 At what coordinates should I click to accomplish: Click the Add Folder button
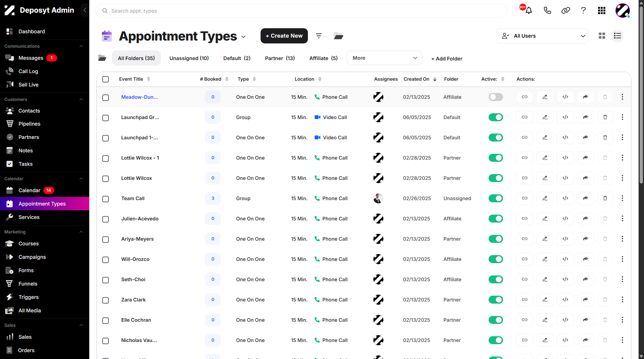[447, 59]
